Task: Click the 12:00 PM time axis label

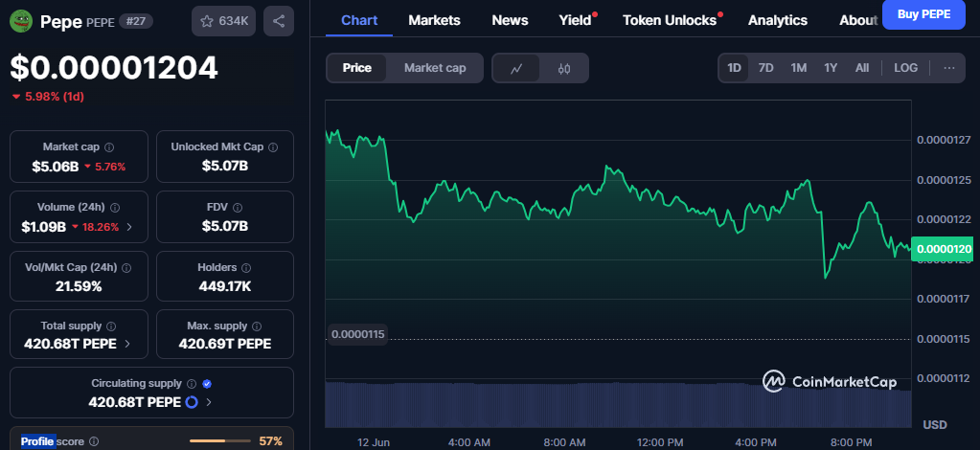Action: click(660, 442)
